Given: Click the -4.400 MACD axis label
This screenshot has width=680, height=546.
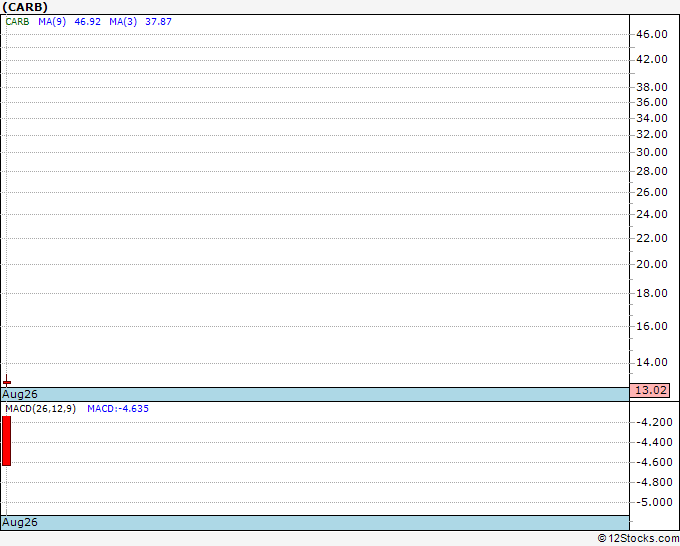Looking at the screenshot, I should (654, 442).
